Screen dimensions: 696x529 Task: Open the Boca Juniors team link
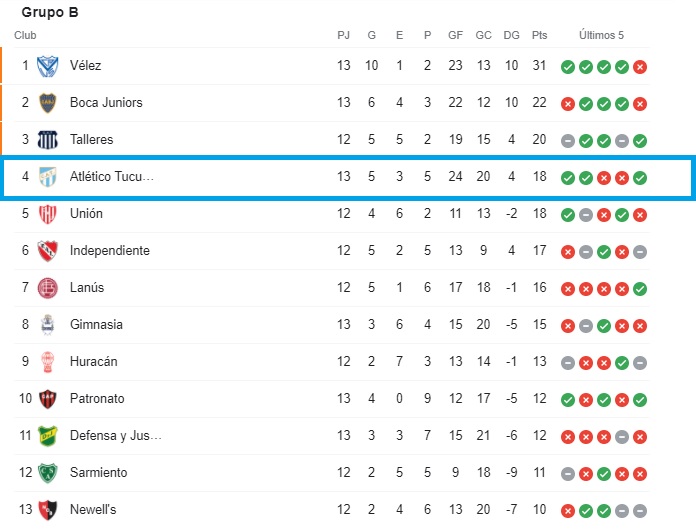click(x=106, y=103)
